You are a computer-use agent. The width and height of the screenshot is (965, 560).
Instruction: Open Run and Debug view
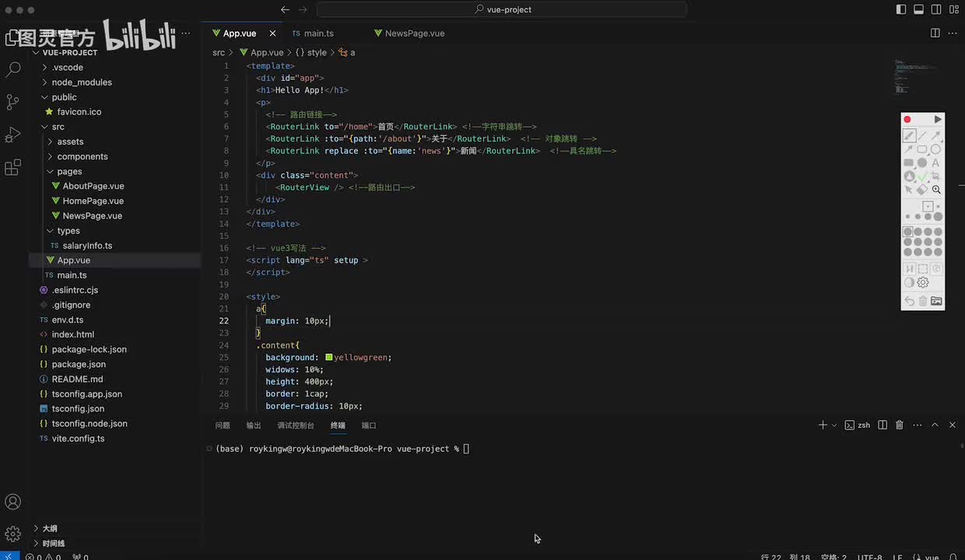[x=13, y=135]
